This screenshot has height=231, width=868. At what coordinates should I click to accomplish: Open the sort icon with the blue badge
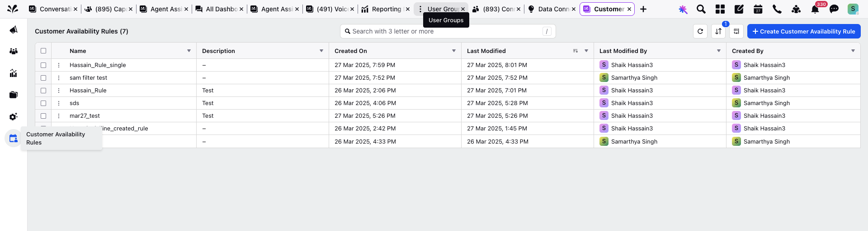718,31
